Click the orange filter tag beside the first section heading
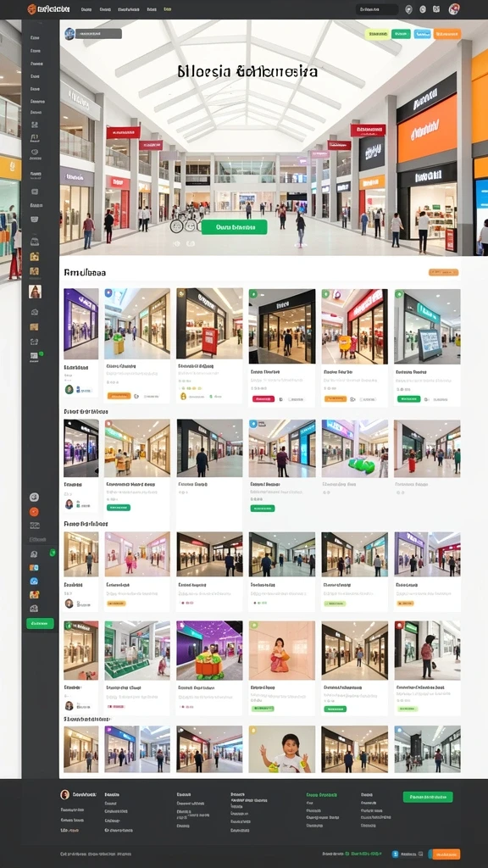This screenshot has height=868, width=488. pyautogui.click(x=443, y=272)
